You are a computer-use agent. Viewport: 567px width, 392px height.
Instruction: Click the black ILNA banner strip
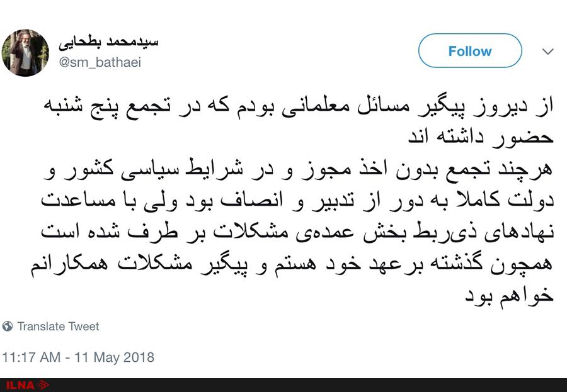(283, 385)
